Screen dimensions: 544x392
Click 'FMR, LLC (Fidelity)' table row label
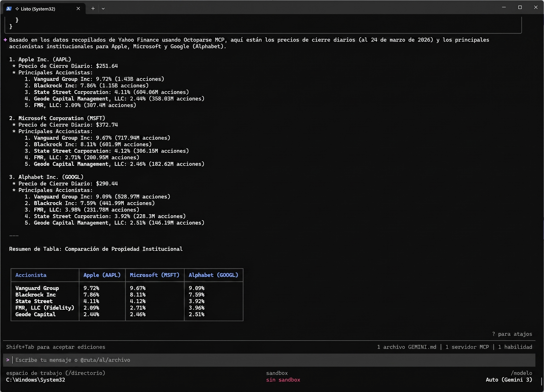45,308
